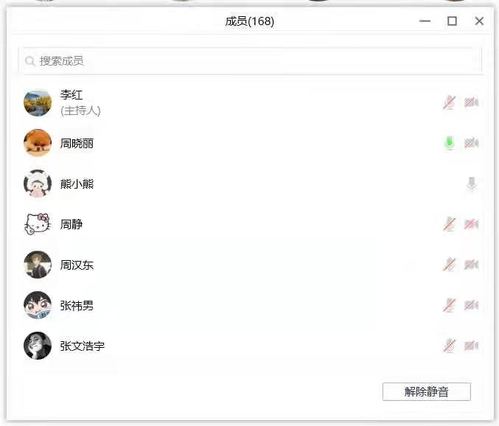Click 张文浩宇's camera-off icon
499x426 pixels.
tap(471, 346)
